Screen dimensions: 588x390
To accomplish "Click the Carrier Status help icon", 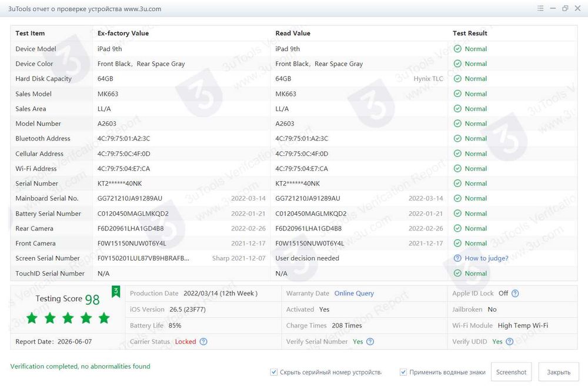I will (203, 342).
